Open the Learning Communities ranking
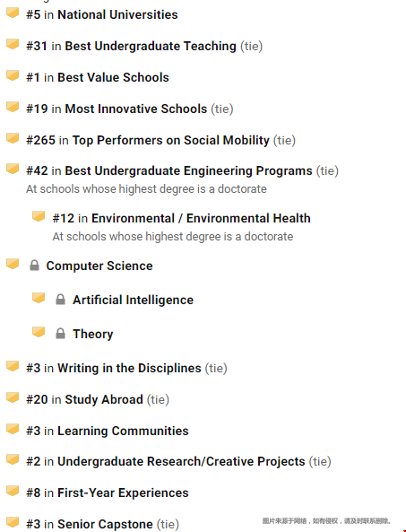This screenshot has height=532, width=406. 123,431
